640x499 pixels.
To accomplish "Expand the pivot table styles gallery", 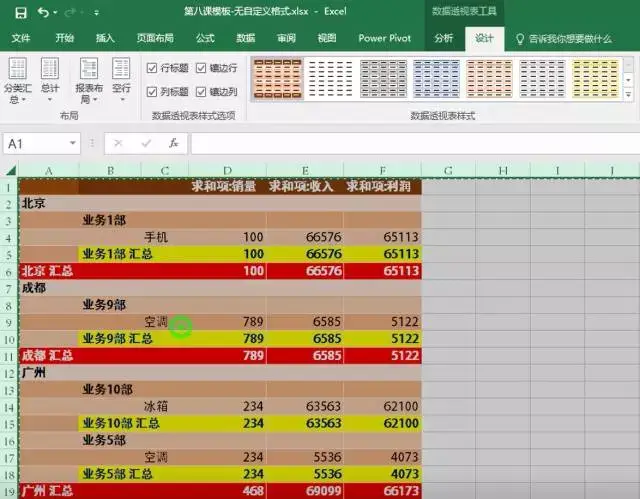I will point(629,95).
